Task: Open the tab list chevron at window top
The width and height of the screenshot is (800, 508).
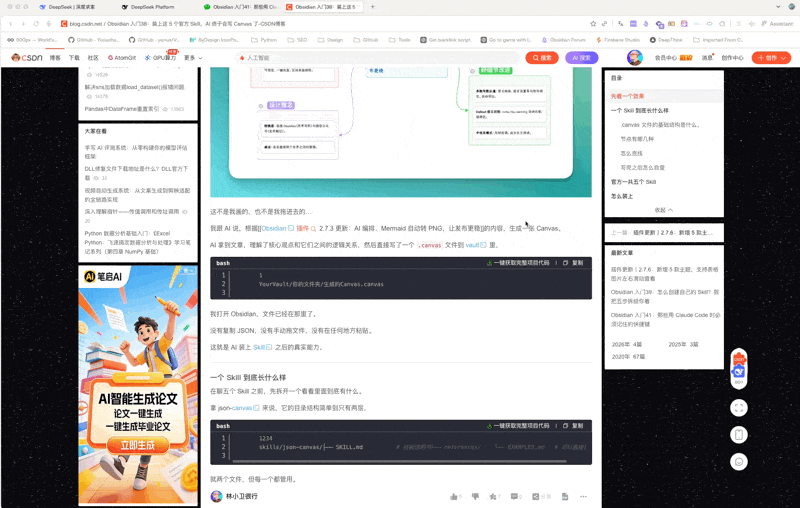Action: click(x=778, y=7)
